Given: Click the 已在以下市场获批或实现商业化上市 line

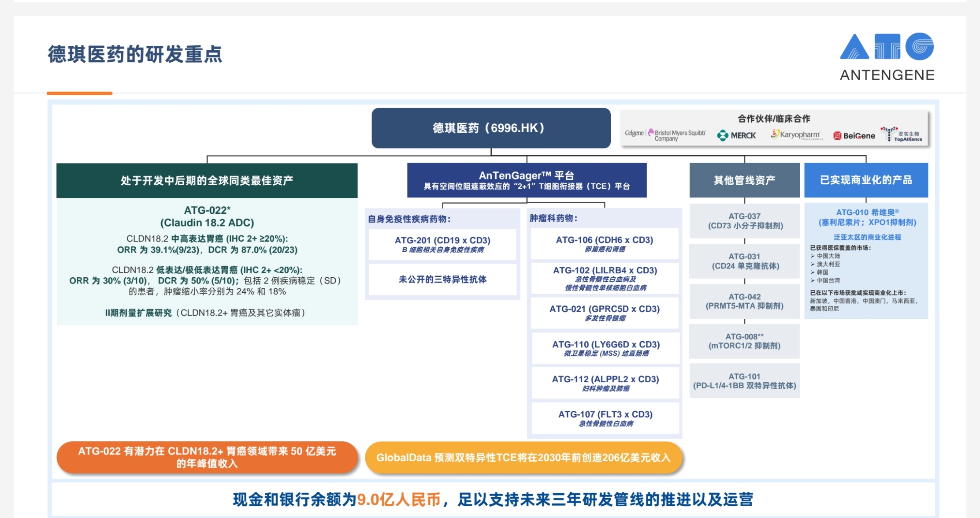Looking at the screenshot, I should pyautogui.click(x=858, y=293).
